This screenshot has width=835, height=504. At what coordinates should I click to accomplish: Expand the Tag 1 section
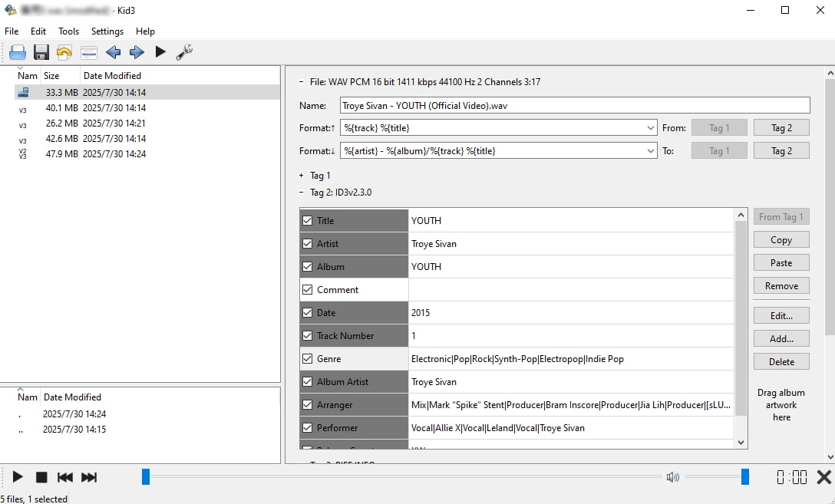click(x=302, y=176)
